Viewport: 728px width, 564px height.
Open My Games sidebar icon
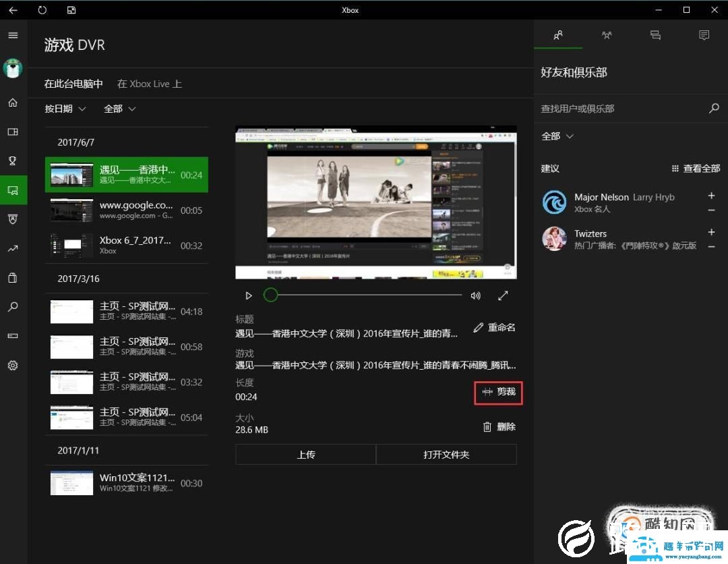(x=13, y=132)
